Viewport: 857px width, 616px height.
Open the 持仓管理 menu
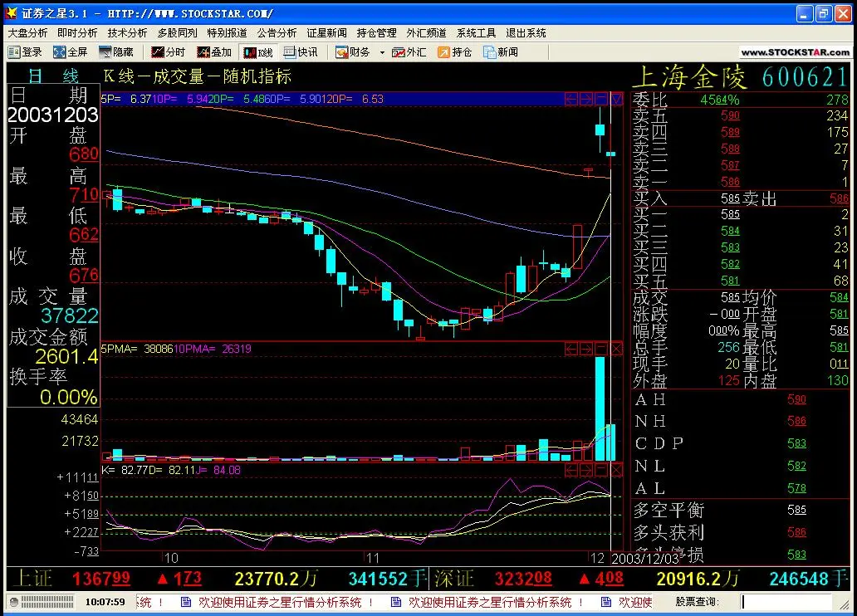coord(376,33)
